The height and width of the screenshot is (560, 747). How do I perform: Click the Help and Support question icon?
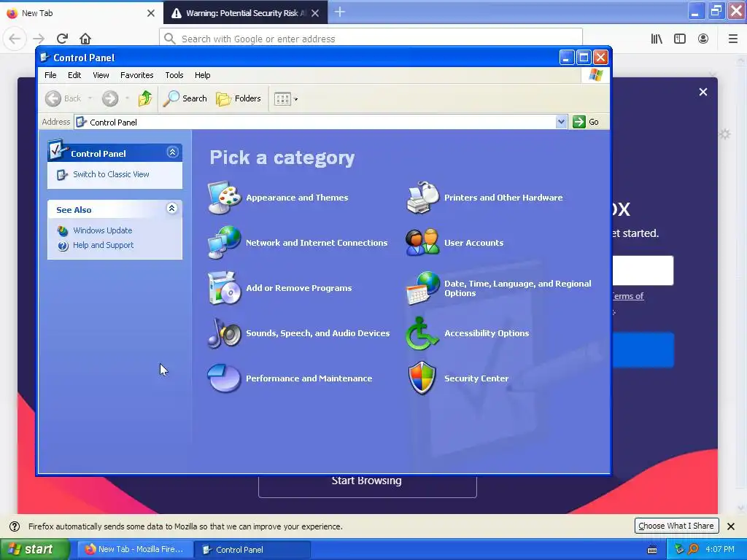63,246
